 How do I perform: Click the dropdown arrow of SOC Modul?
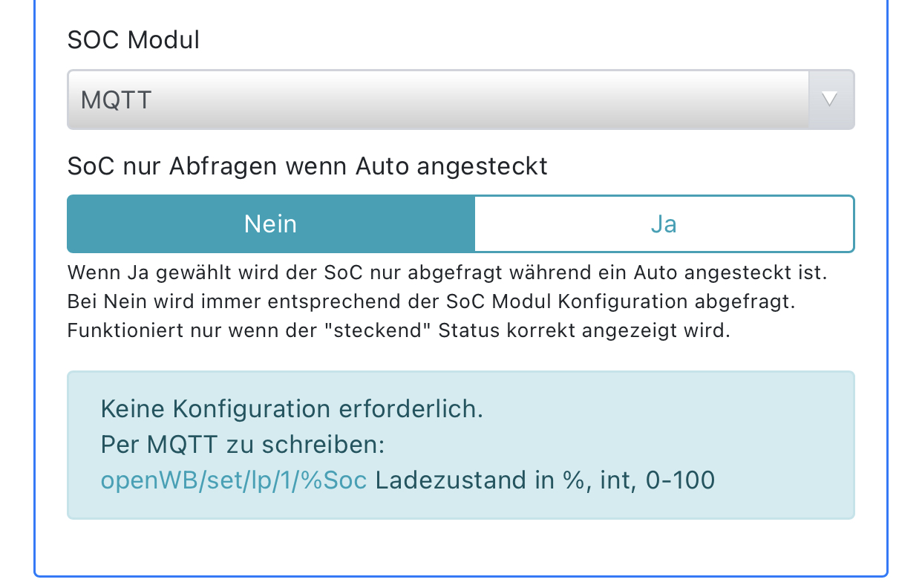(x=831, y=99)
